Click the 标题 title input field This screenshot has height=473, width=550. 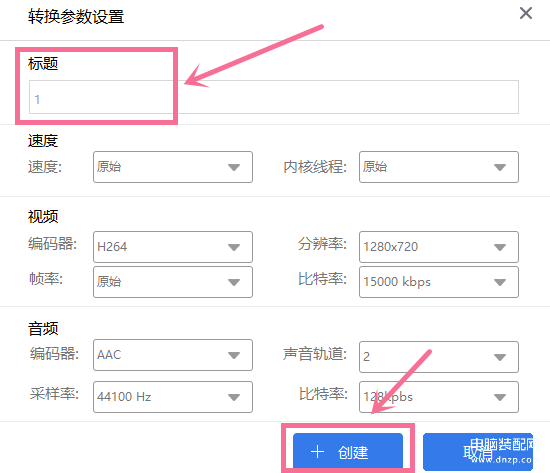(274, 97)
